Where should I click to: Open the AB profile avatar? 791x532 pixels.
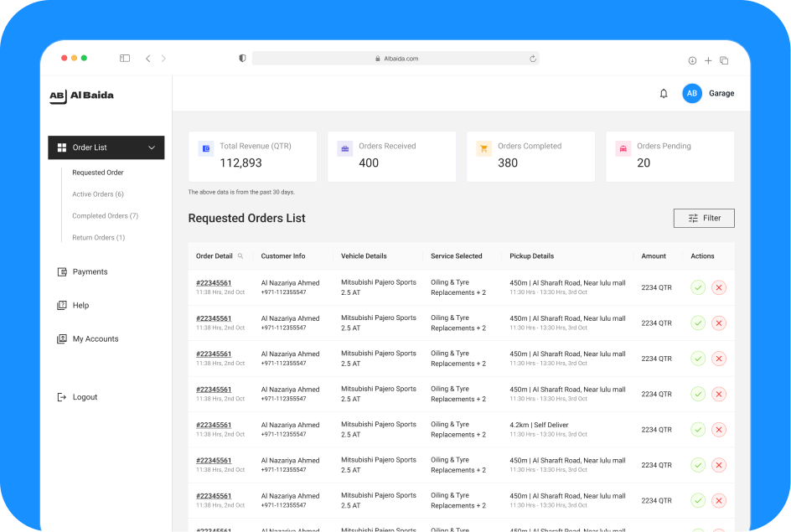[x=692, y=93]
